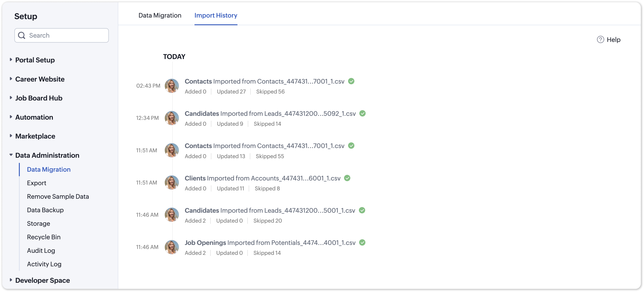644x292 pixels.
Task: Expand the Career Website section
Action: 11,79
